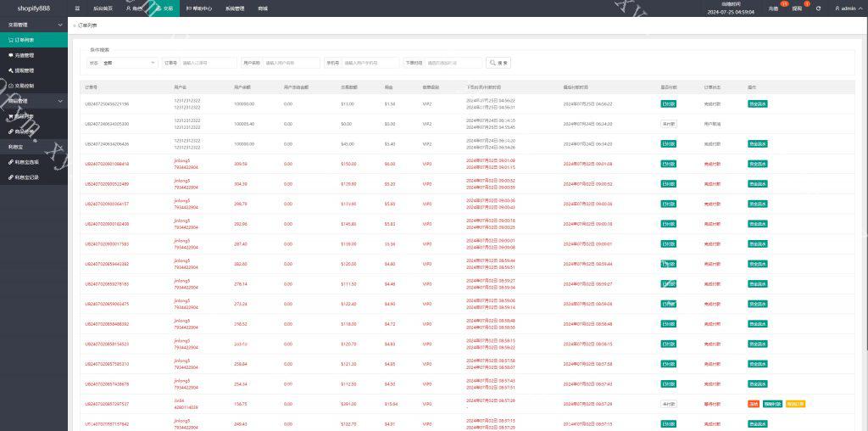Open the 后台首页 top menu
This screenshot has width=868, height=431.
(103, 8)
